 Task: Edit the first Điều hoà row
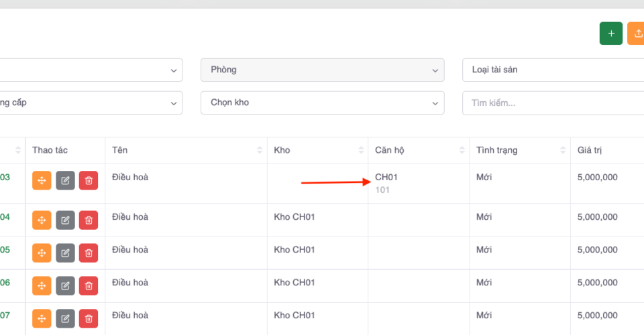[x=65, y=181]
